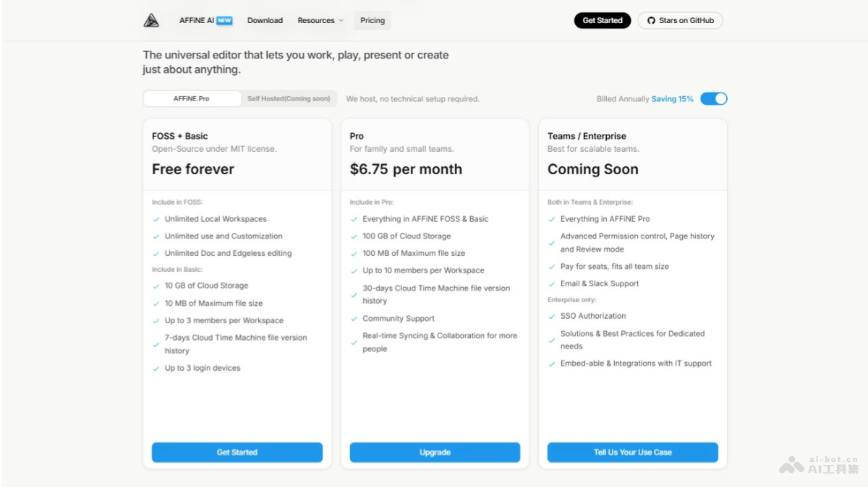Click checkmark beside SSO Authorization
This screenshot has width=868, height=488.
pos(552,317)
